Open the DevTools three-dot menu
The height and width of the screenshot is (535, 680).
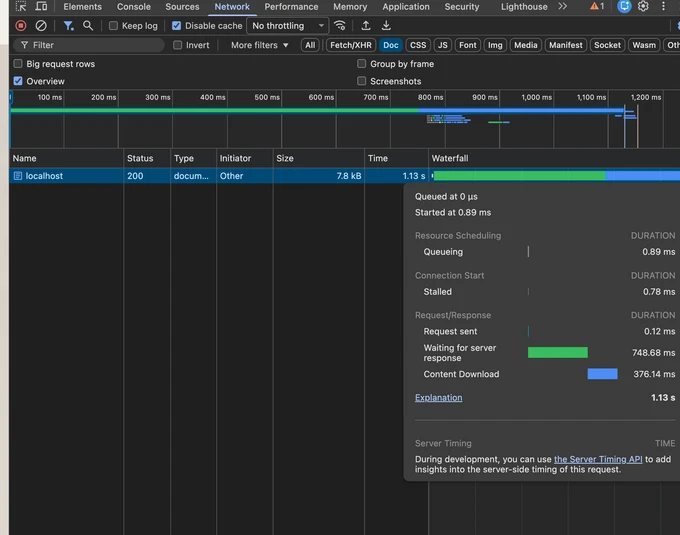[663, 7]
